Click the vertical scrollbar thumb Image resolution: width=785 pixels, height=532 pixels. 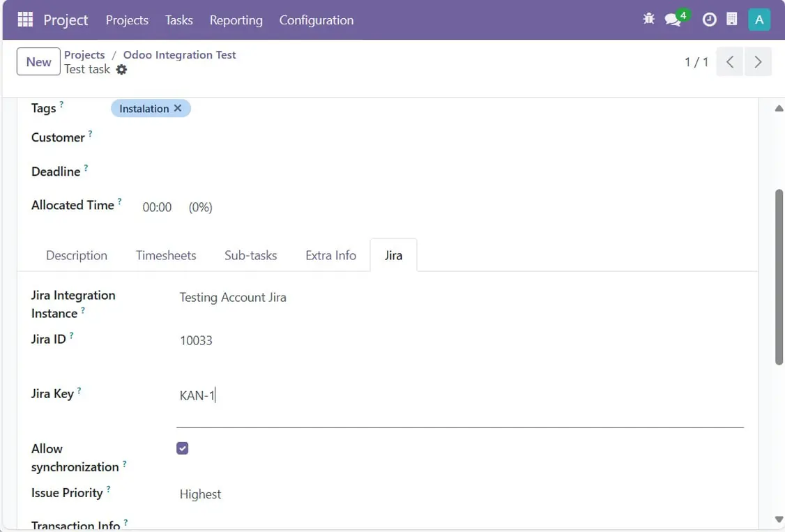(779, 275)
